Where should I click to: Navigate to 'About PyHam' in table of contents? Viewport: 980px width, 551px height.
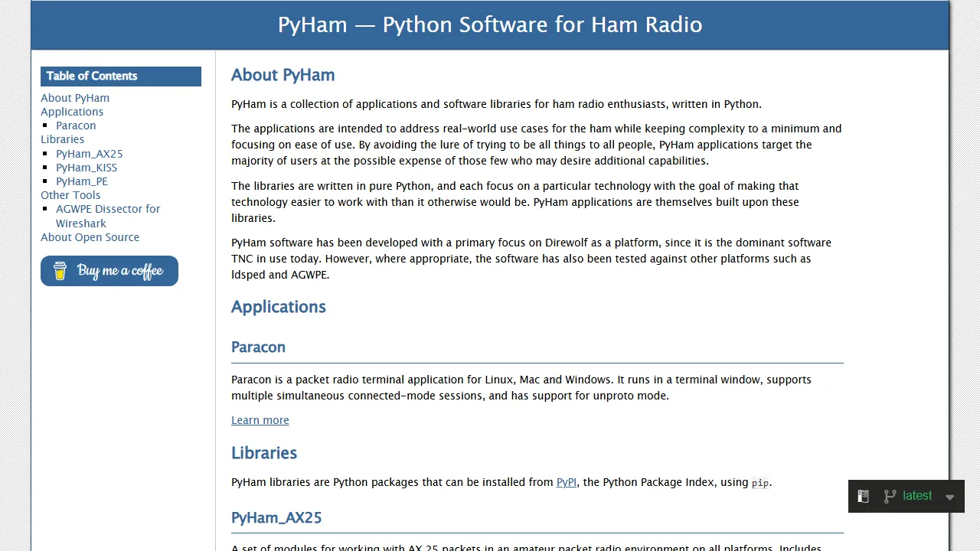coord(74,98)
